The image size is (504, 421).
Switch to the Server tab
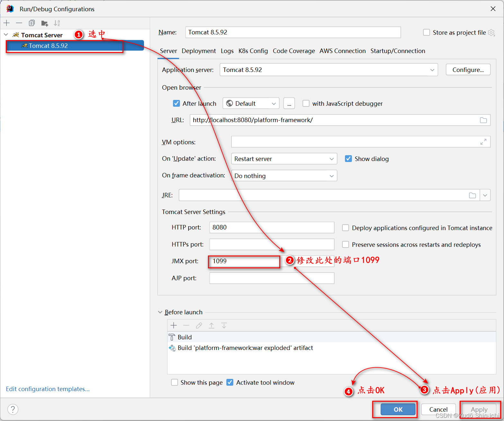point(168,51)
